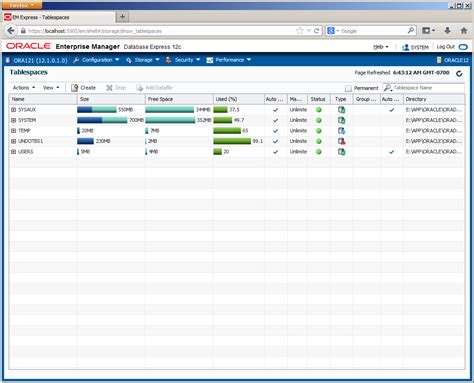This screenshot has height=383, width=474.
Task: Click the green status dot for TEMP
Action: point(319,131)
